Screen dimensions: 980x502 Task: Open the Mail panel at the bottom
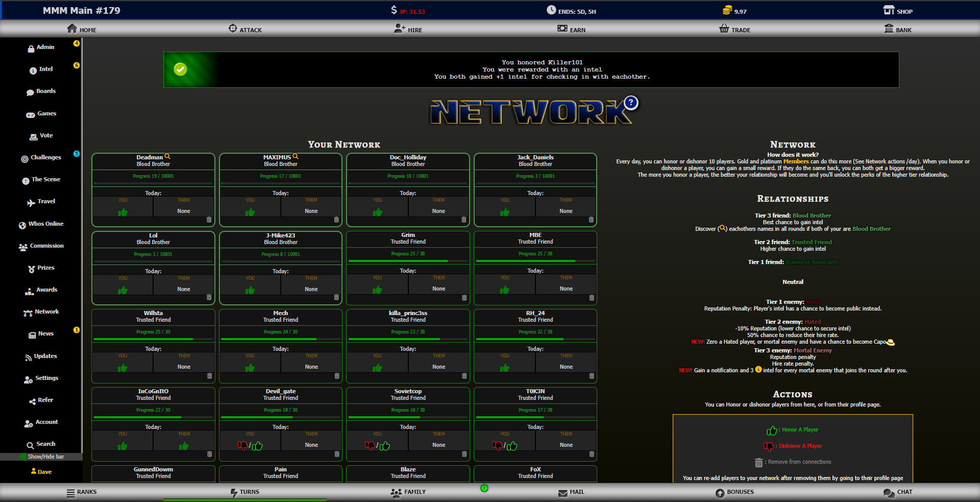pos(571,492)
